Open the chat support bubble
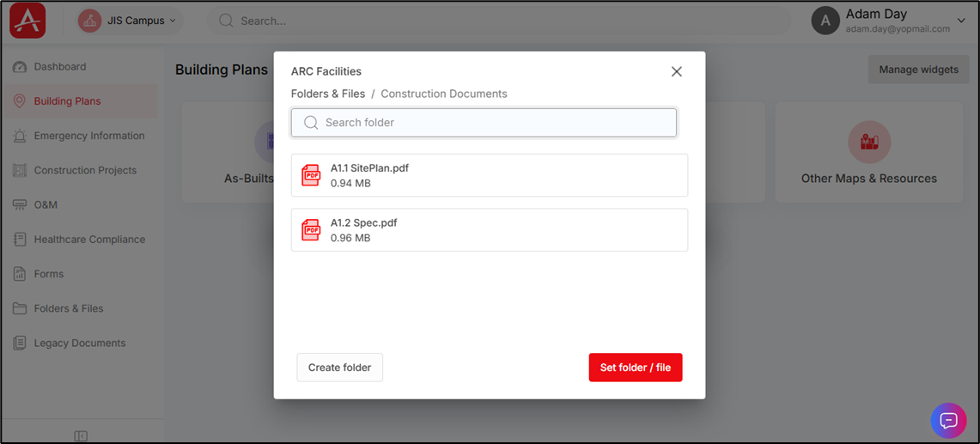The width and height of the screenshot is (980, 444). (948, 420)
